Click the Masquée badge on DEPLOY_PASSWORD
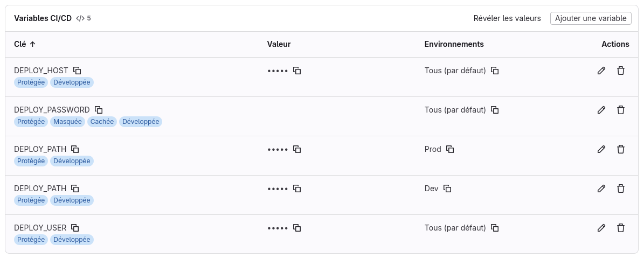 click(x=67, y=122)
